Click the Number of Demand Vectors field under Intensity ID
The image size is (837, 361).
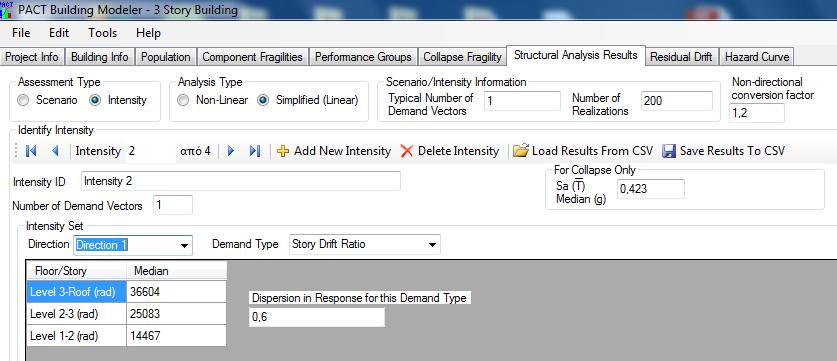coord(173,205)
